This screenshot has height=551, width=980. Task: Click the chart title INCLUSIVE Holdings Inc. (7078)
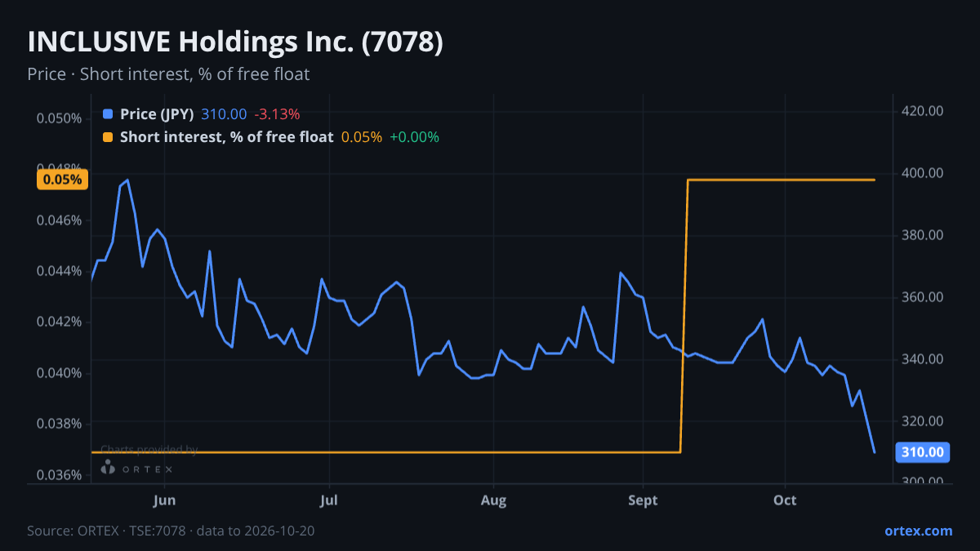(x=235, y=42)
